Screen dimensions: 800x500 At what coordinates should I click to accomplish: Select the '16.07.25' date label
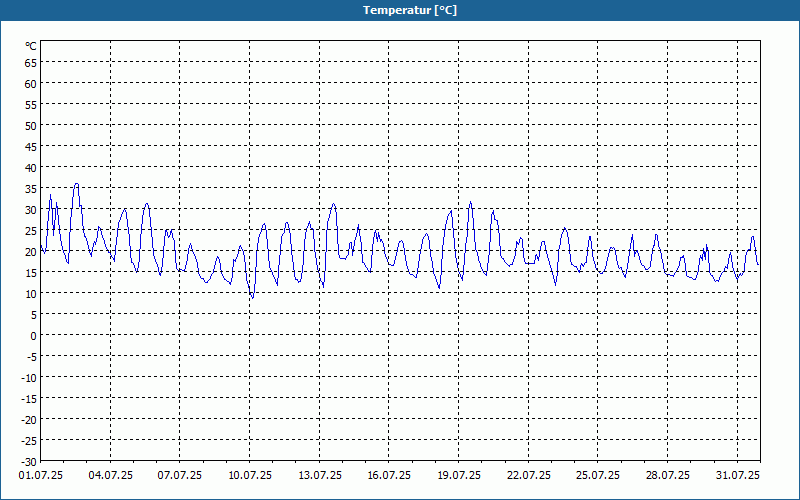389,475
